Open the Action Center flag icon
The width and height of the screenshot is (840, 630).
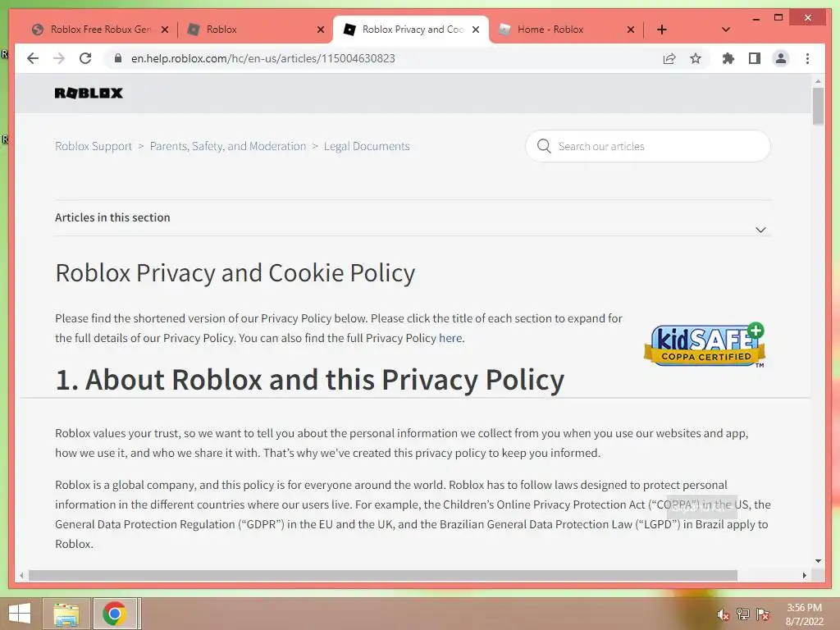coord(763,614)
